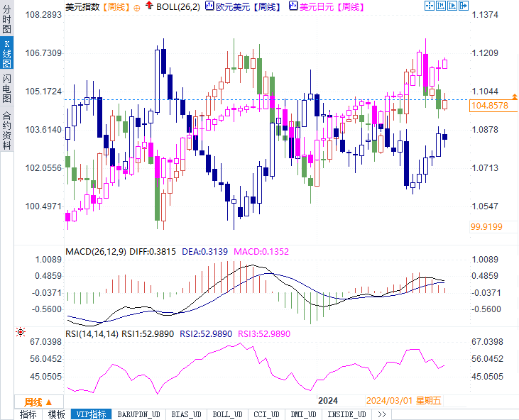
Task: Click the 1.0547 right axis value
Action: [485, 206]
